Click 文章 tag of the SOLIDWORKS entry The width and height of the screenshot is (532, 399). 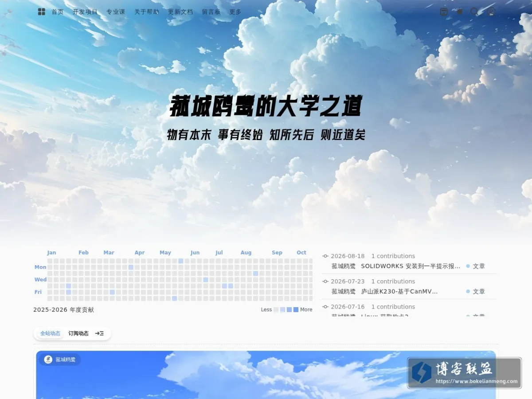click(479, 266)
